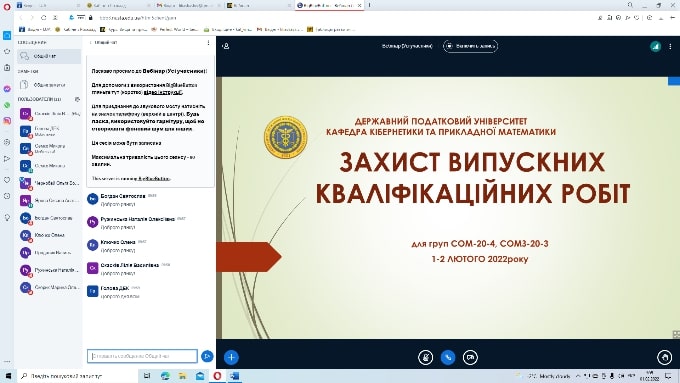
Task: Click Ружинська Наталія Олексіївна chat message name
Action: pyautogui.click(x=137, y=219)
